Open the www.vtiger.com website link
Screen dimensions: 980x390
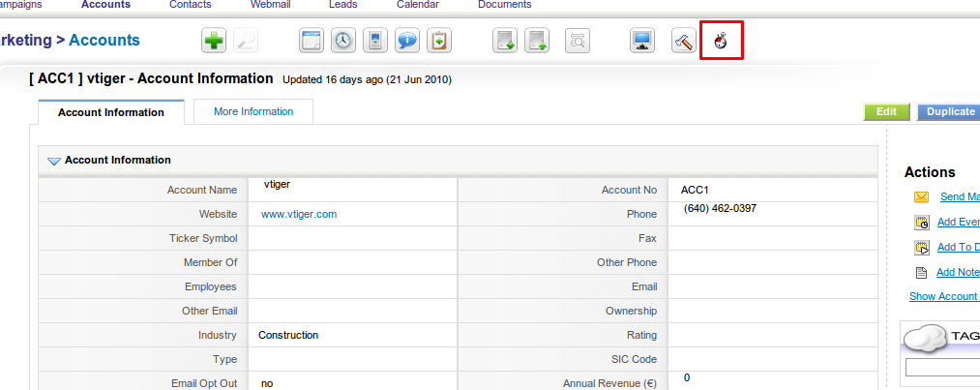(299, 214)
